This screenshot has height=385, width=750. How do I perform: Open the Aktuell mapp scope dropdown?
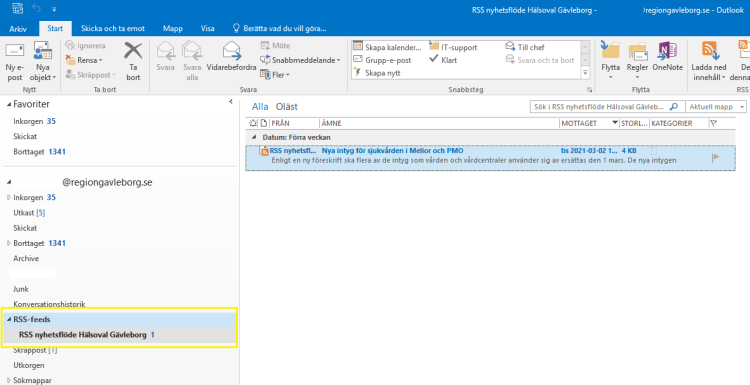tap(716, 107)
